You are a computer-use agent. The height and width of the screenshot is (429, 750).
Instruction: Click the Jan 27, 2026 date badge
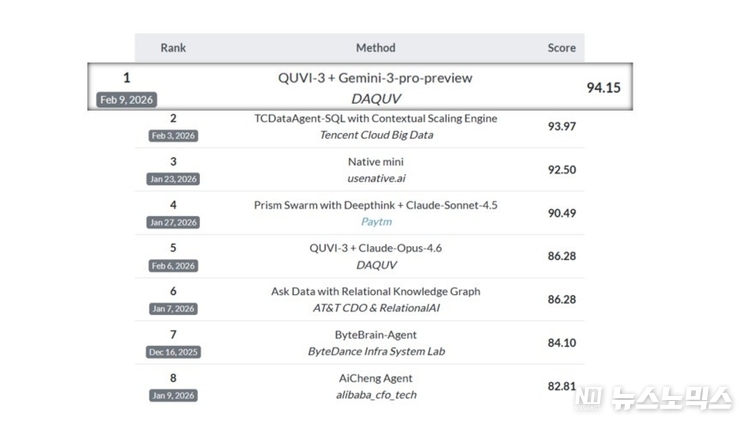pos(173,222)
